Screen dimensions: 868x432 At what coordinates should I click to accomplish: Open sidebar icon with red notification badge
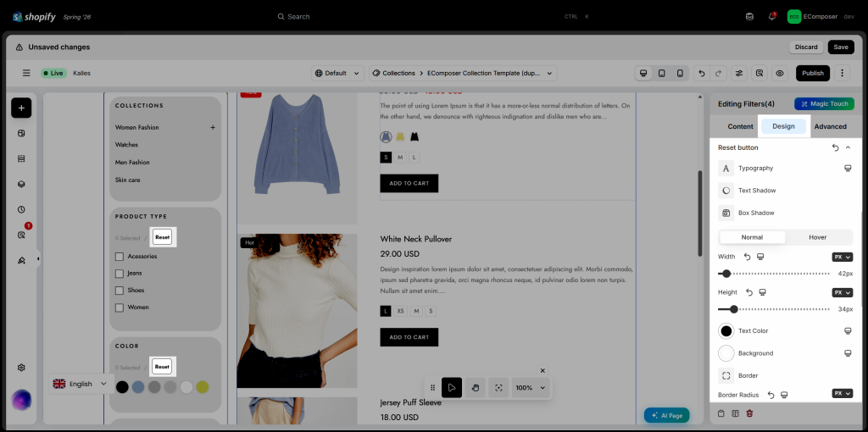point(21,235)
